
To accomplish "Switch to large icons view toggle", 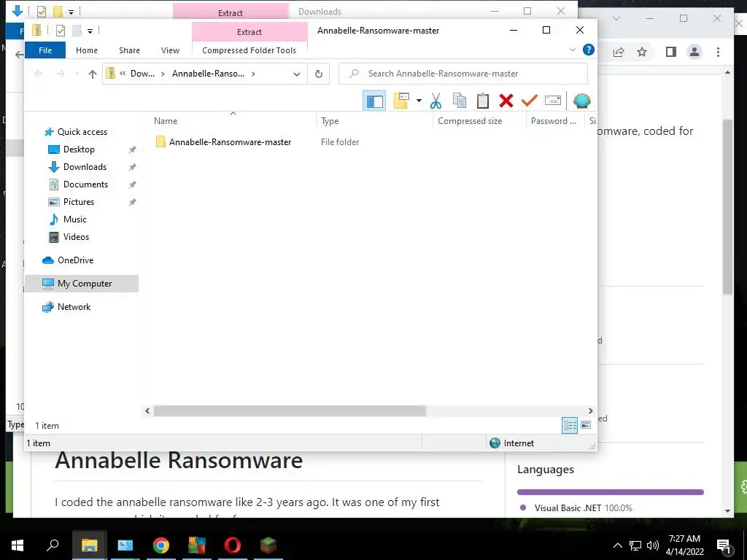I will point(586,425).
